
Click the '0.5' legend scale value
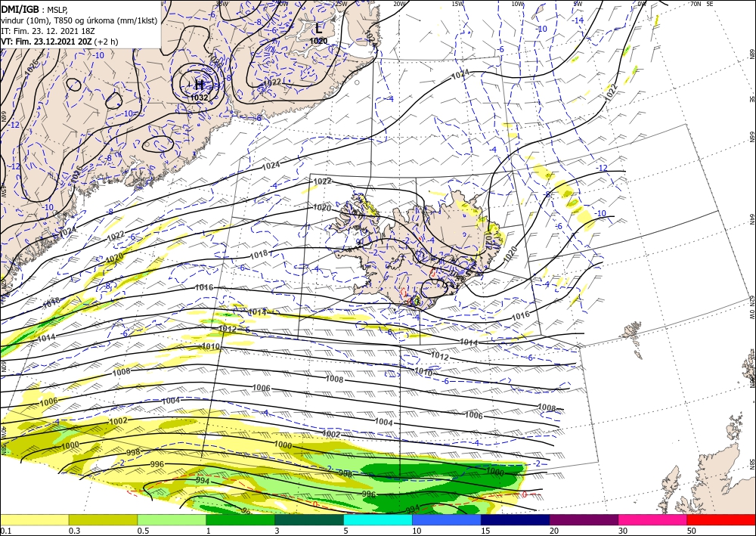click(143, 531)
